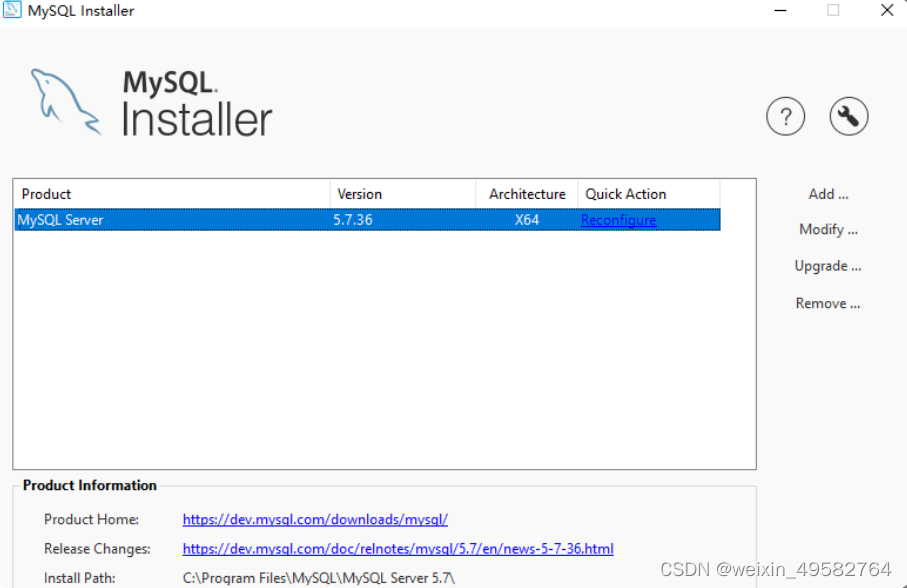Open the Modify option
The width and height of the screenshot is (907, 588).
coord(828,229)
